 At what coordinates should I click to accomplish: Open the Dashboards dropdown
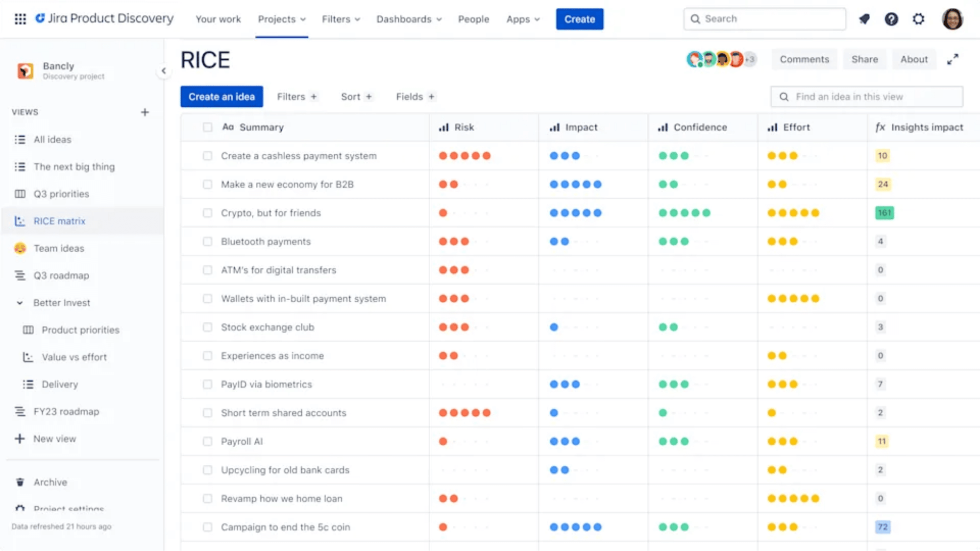(x=409, y=19)
